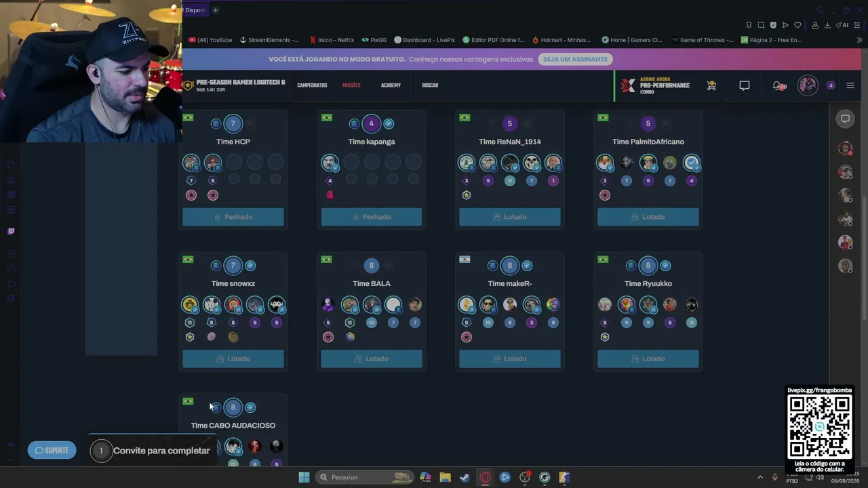Click the microphone icon in system tray
This screenshot has height=488, width=868.
tap(774, 477)
